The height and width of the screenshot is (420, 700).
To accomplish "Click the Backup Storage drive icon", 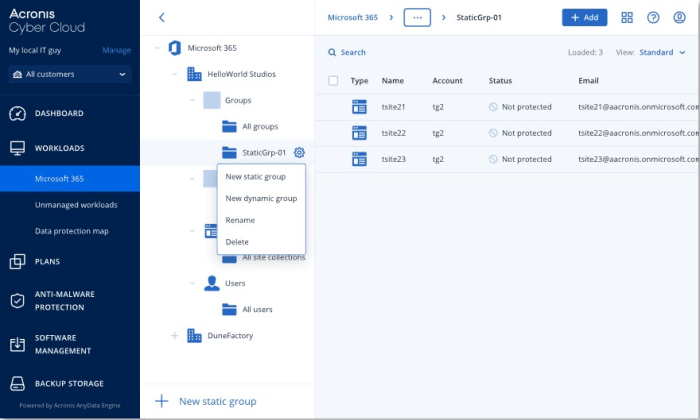I will [17, 383].
